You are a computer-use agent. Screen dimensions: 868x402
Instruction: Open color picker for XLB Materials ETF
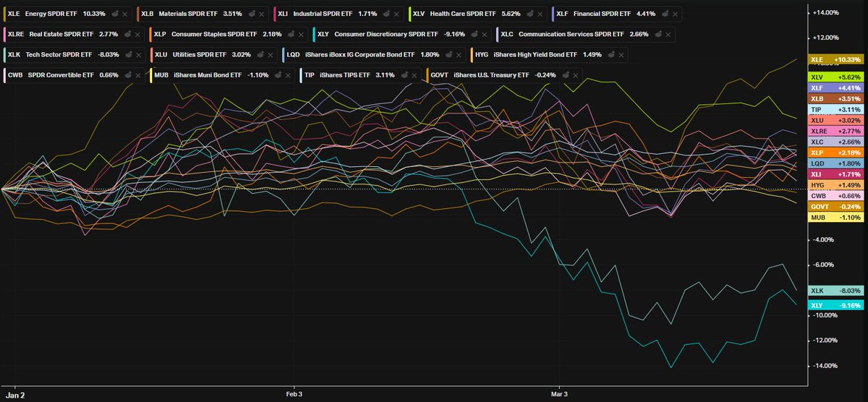252,14
